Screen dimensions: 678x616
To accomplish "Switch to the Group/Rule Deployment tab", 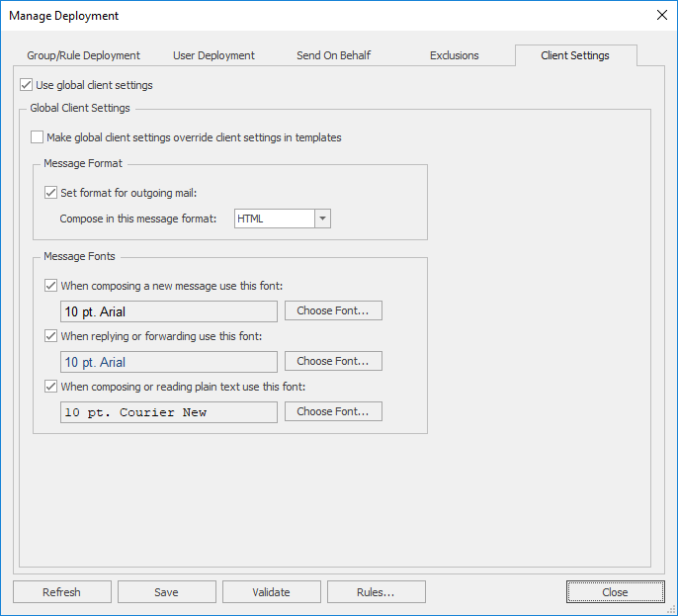I will click(83, 55).
